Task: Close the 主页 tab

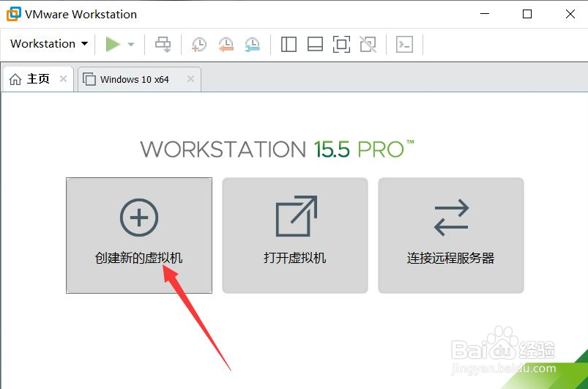Action: [64, 79]
